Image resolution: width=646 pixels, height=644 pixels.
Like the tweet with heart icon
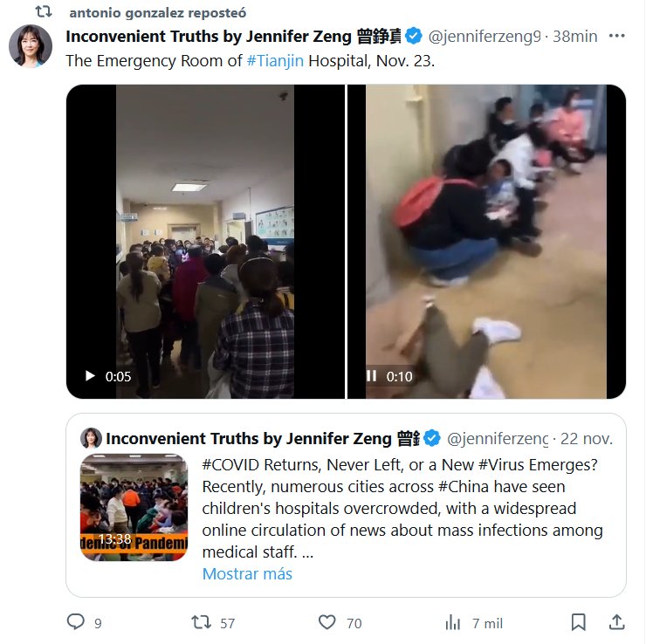click(x=327, y=622)
